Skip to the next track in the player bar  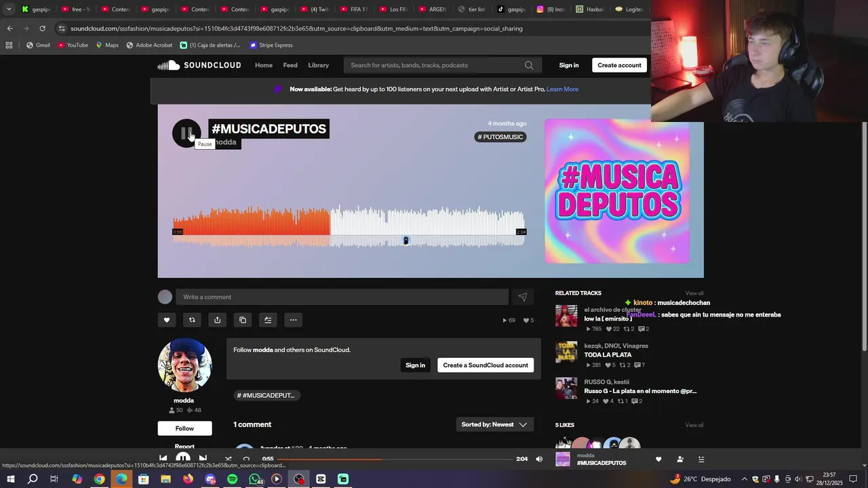[x=203, y=459]
